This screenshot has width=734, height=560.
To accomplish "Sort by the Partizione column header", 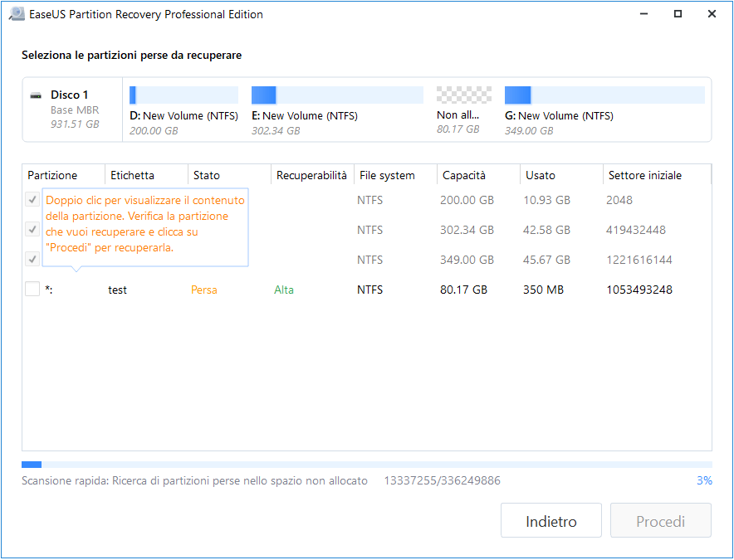I will click(x=63, y=175).
